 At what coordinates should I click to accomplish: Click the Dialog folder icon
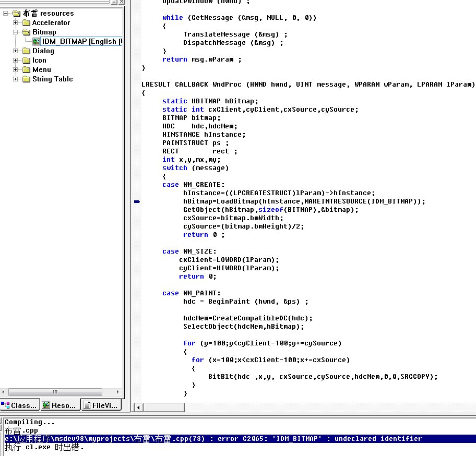tap(26, 51)
